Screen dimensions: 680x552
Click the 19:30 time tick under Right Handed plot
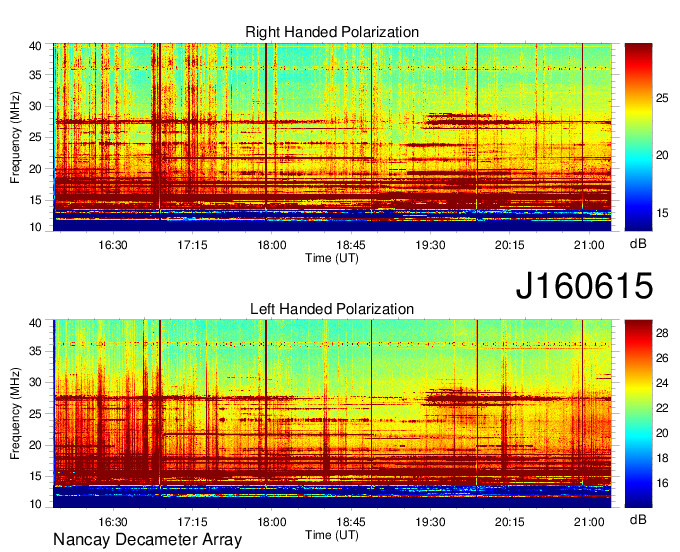[430, 245]
